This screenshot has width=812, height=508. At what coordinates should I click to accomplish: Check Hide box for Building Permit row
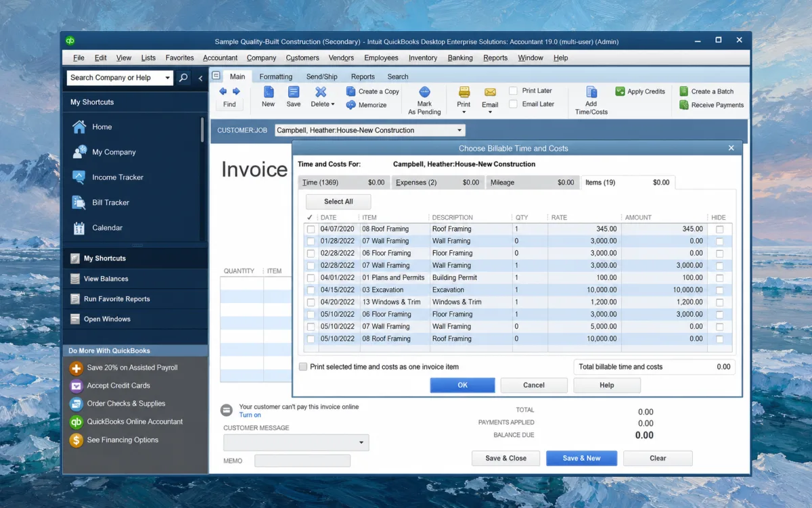[719, 278]
